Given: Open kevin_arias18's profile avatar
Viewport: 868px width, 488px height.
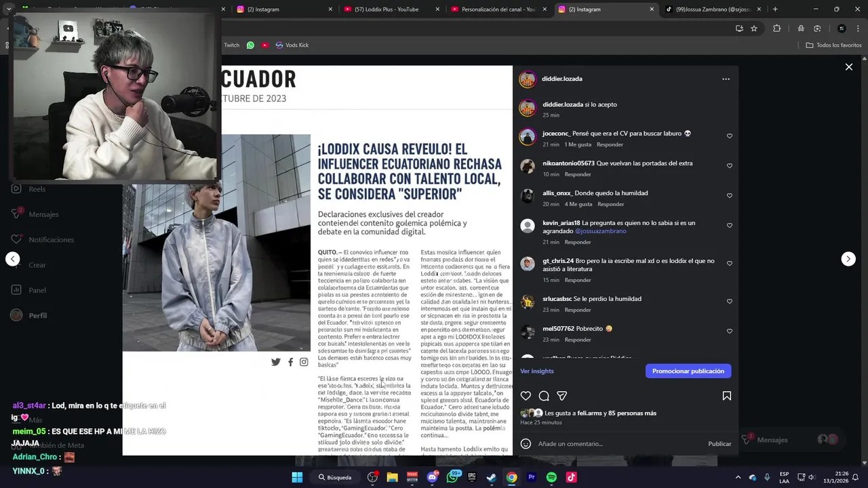Looking at the screenshot, I should point(528,226).
